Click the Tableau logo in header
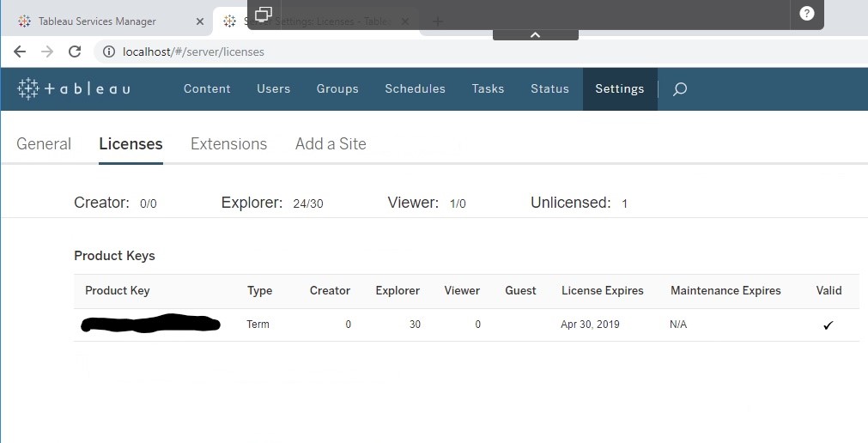This screenshot has height=443, width=868. tap(74, 88)
